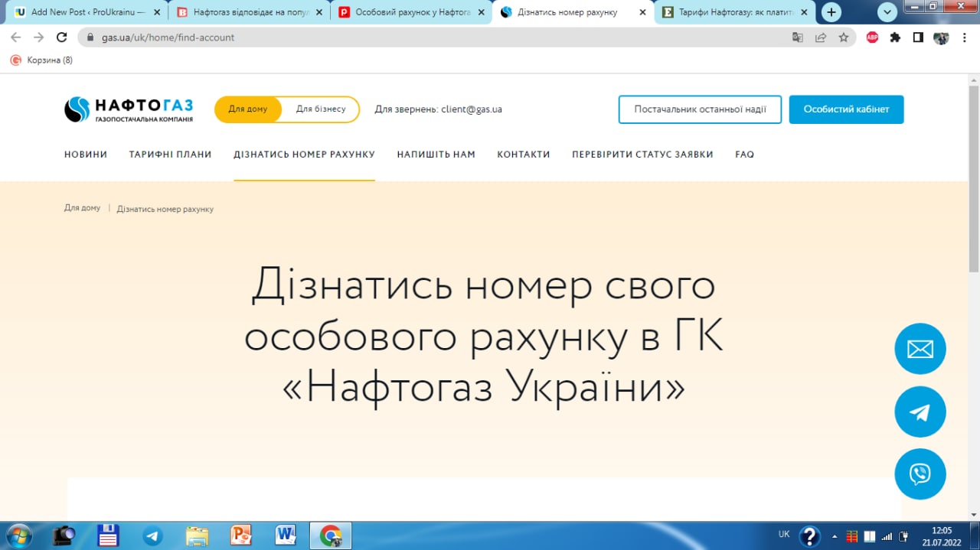Open the floppy disk app in taskbar
The height and width of the screenshot is (550, 980).
108,535
